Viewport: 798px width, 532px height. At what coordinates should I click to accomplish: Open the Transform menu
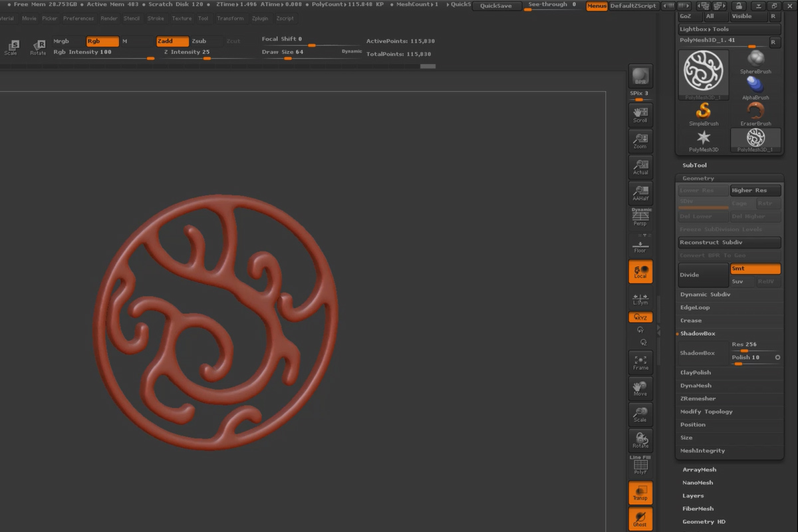click(x=230, y=19)
